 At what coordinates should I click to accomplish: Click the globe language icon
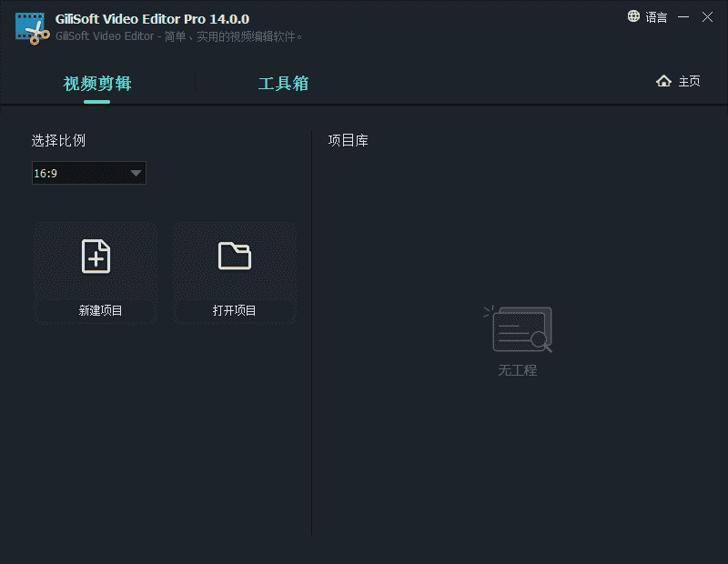633,16
